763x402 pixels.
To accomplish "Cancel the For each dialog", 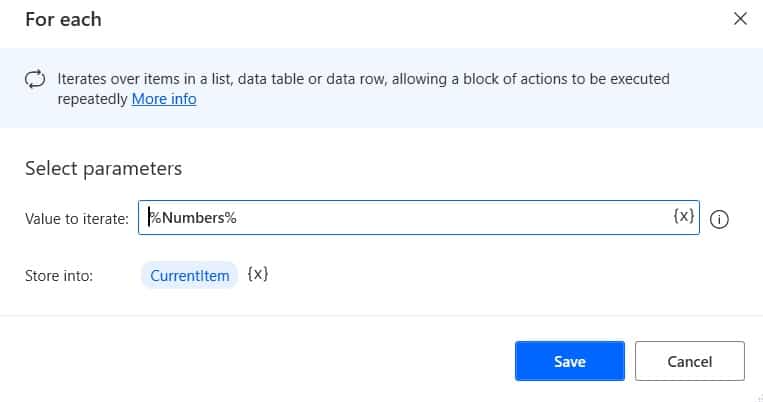I will 690,361.
